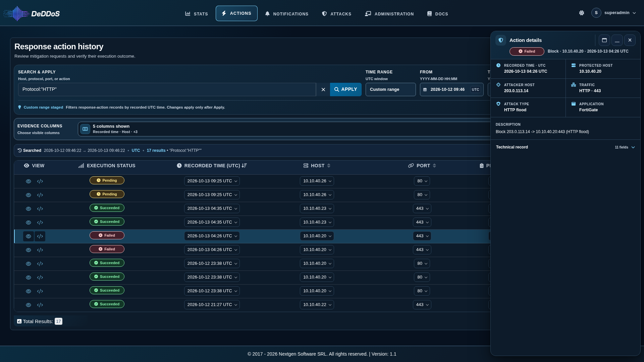Click the shield icon in Action details header
This screenshot has width=644, height=362.
[501, 40]
